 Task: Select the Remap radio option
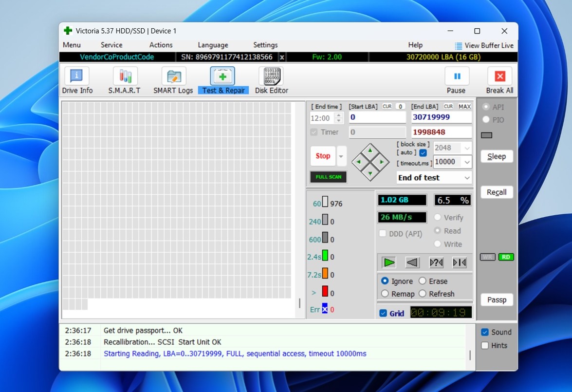385,294
